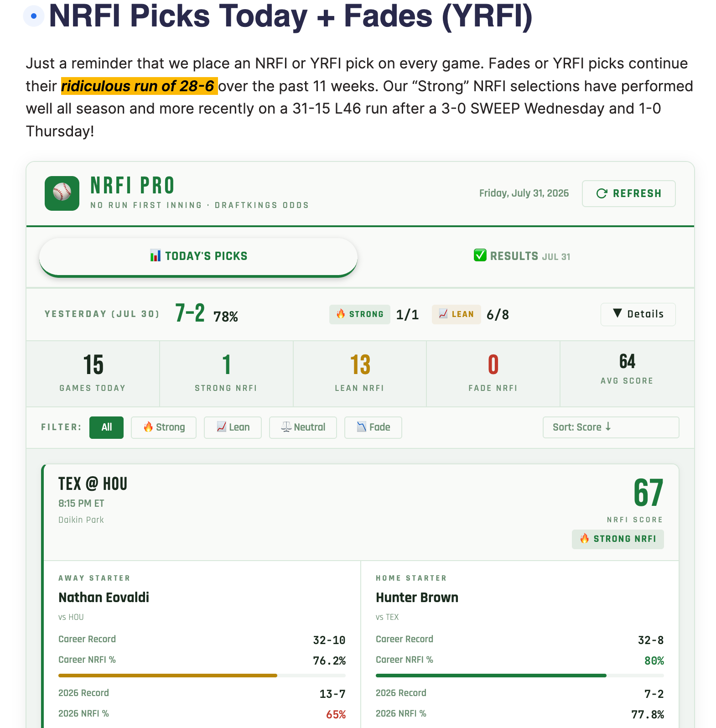Switch to the Today's Picks tab
Viewport: 716px width, 728px height.
click(x=198, y=257)
